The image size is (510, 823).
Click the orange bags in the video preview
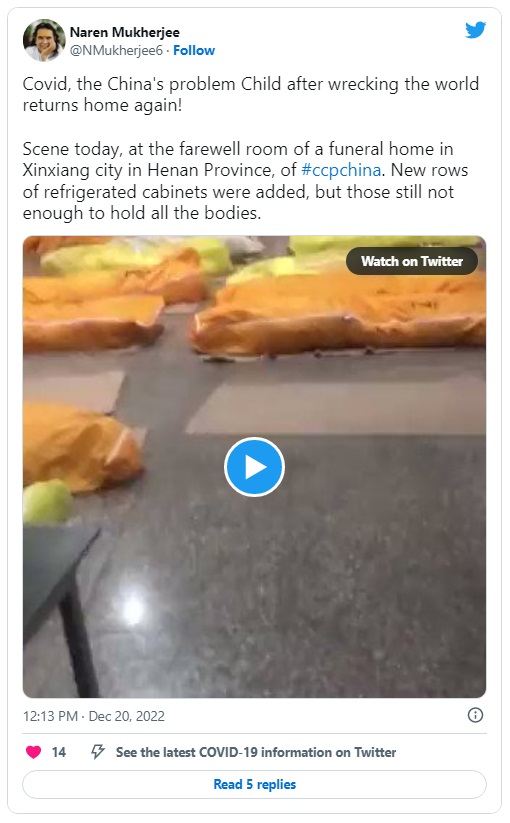(x=341, y=315)
